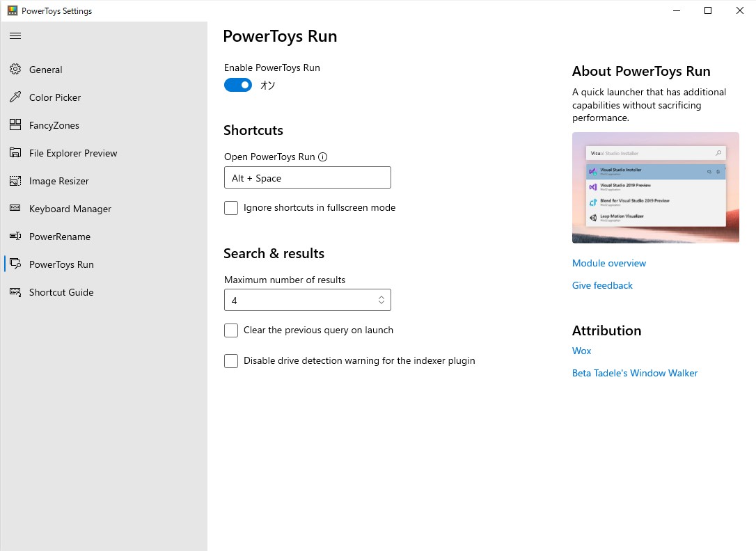Click the Alt + Space shortcut field
Screen dimensions: 756x551
coord(307,177)
